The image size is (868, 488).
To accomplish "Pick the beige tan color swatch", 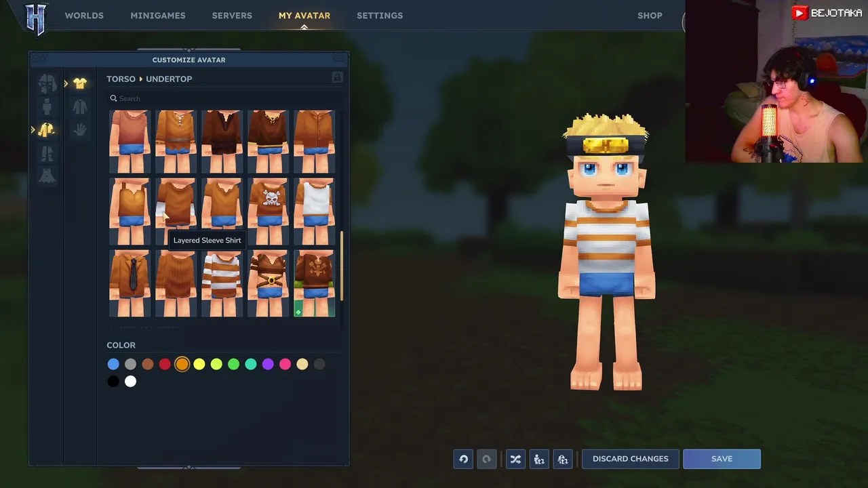I will click(x=302, y=365).
